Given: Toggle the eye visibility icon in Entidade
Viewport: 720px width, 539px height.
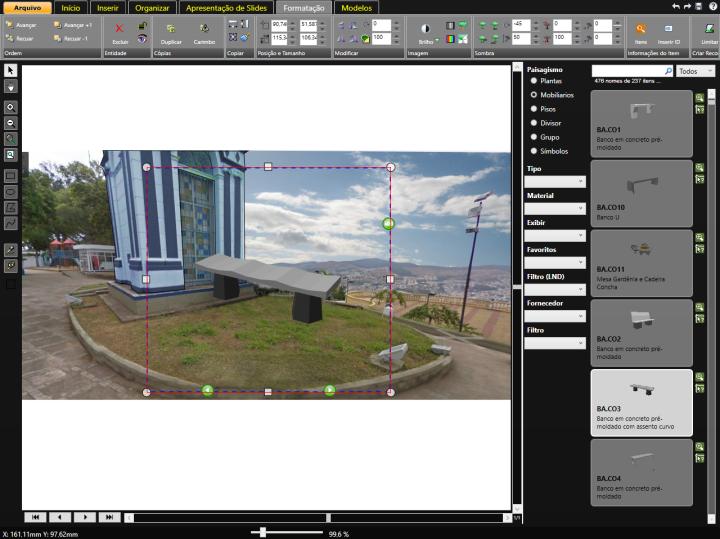Looking at the screenshot, I should [x=142, y=39].
